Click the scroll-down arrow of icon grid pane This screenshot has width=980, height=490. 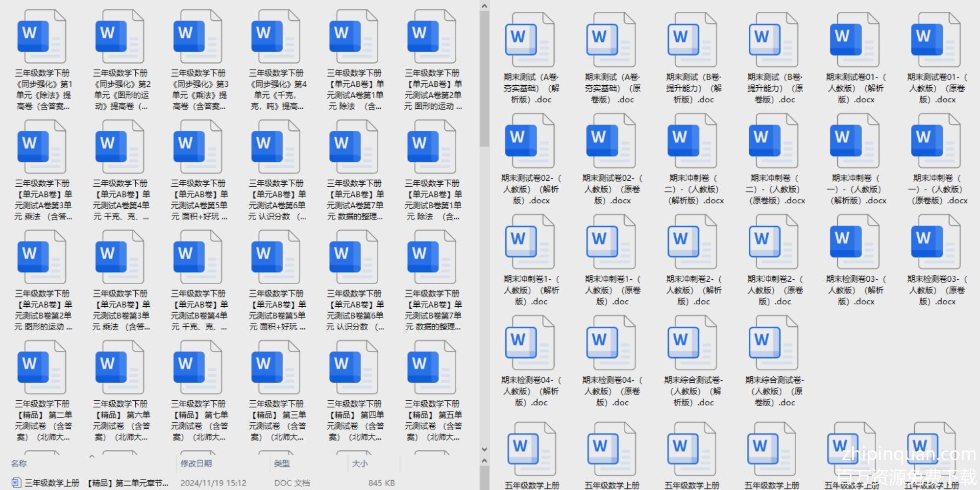point(484,449)
